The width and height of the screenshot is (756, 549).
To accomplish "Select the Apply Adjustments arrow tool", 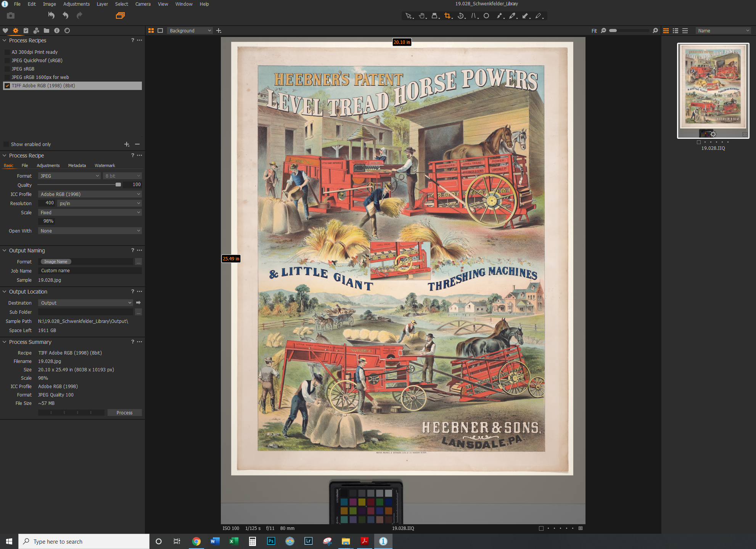I will pos(526,16).
